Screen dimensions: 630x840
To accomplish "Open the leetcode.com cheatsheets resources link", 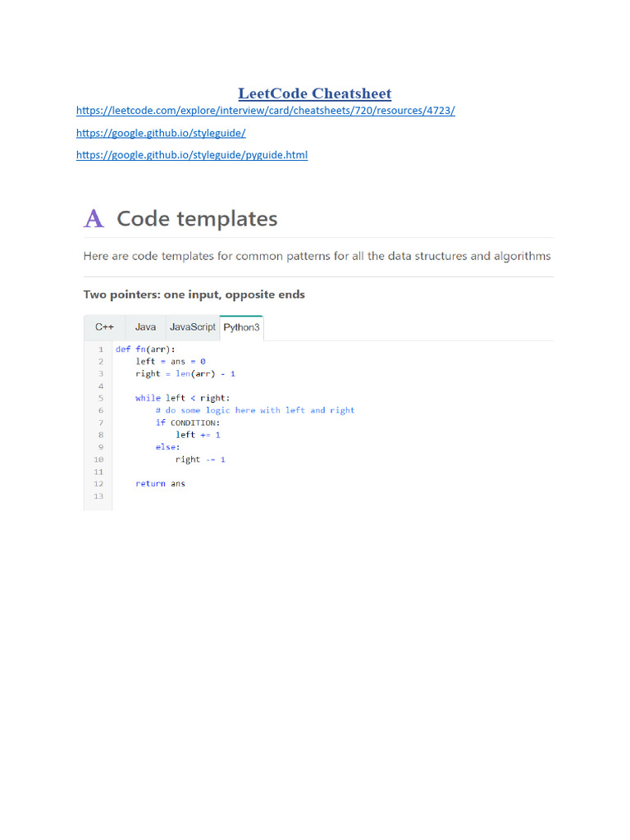I will point(266,110).
